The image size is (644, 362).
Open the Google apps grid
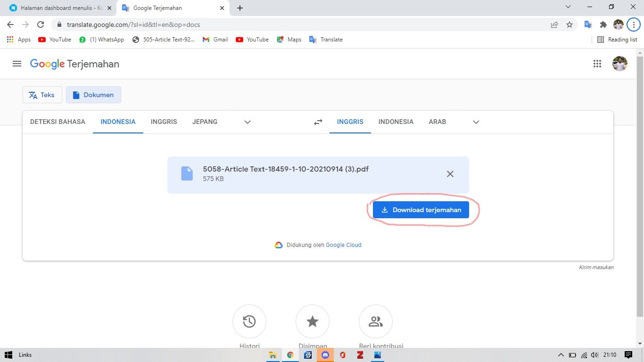(597, 64)
